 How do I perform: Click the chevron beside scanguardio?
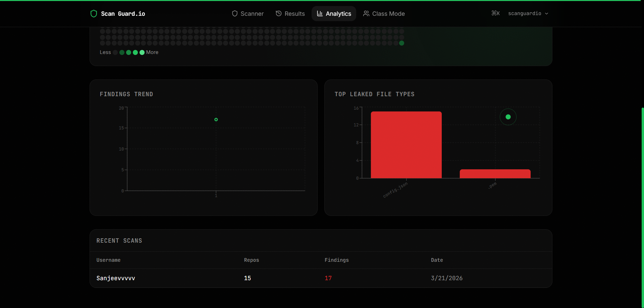pos(546,14)
